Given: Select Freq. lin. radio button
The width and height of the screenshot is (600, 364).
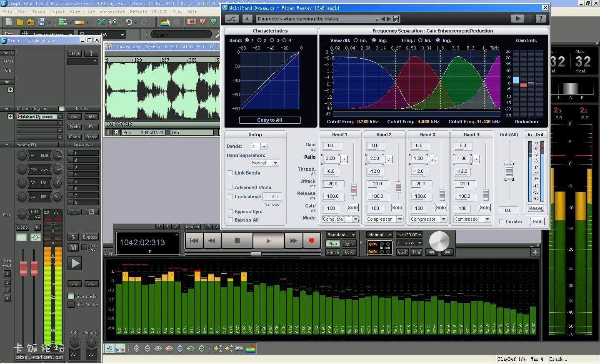Looking at the screenshot, I should coord(420,40).
